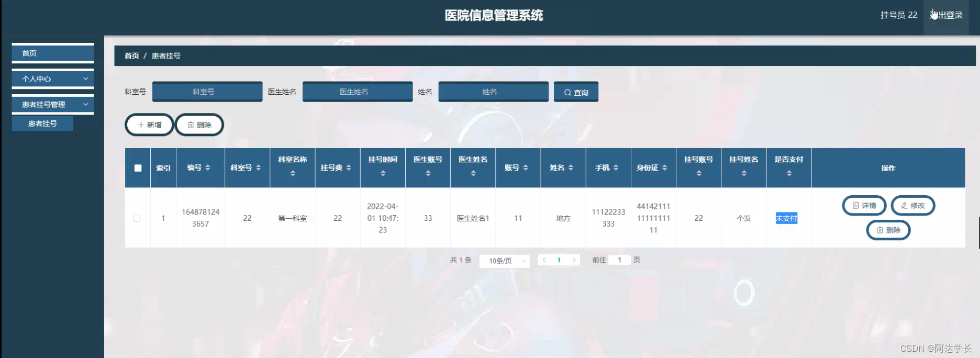
Task: Check the row 1 checkbox
Action: pyautogui.click(x=137, y=218)
